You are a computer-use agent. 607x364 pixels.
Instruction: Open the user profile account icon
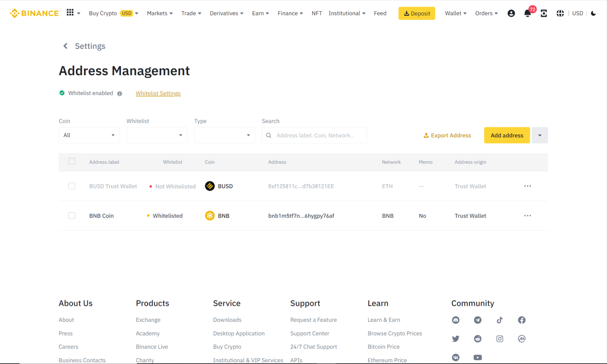click(511, 13)
